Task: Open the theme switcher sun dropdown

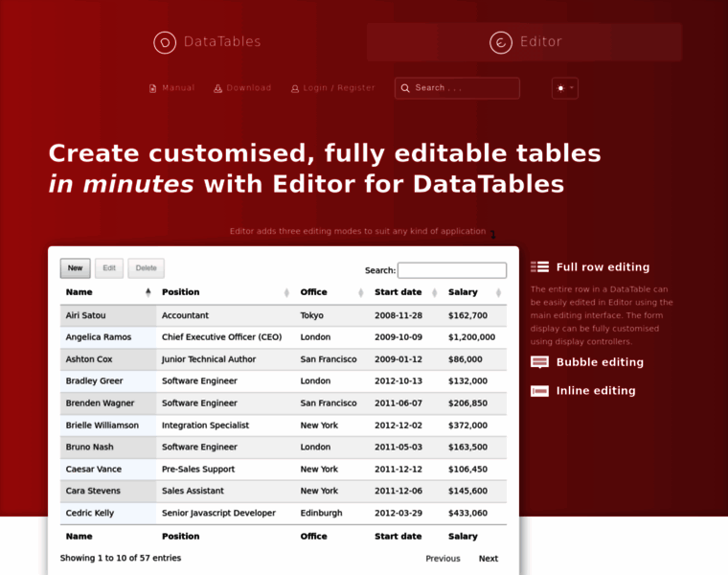Action: (x=565, y=88)
